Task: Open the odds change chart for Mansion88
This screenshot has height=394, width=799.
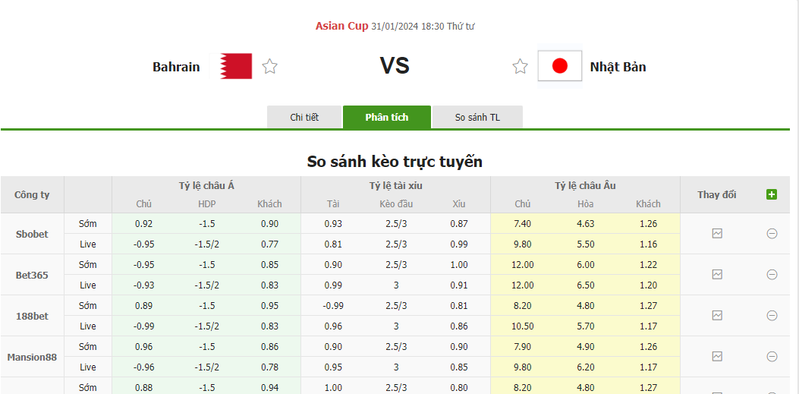Action: [x=717, y=356]
